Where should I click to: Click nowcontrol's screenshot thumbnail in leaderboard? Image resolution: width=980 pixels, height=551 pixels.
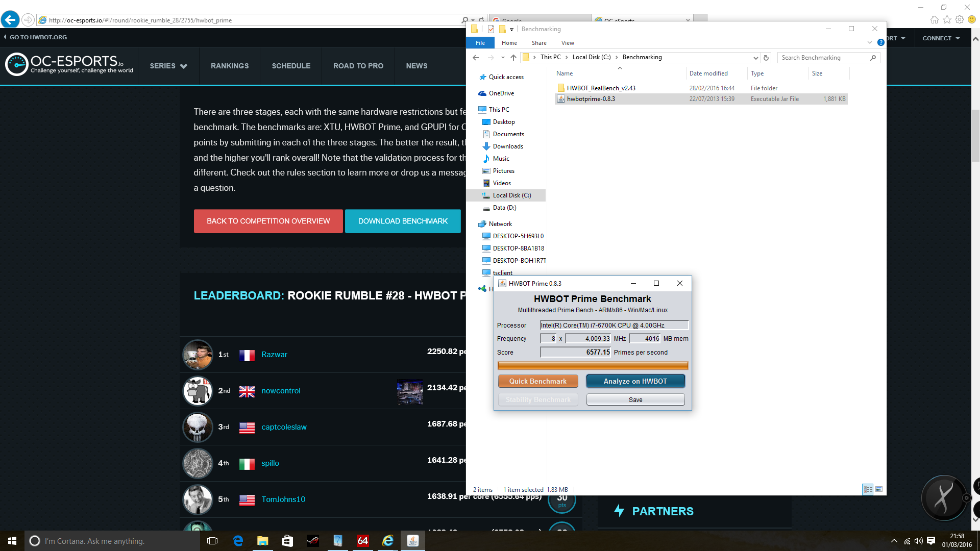pyautogui.click(x=410, y=391)
